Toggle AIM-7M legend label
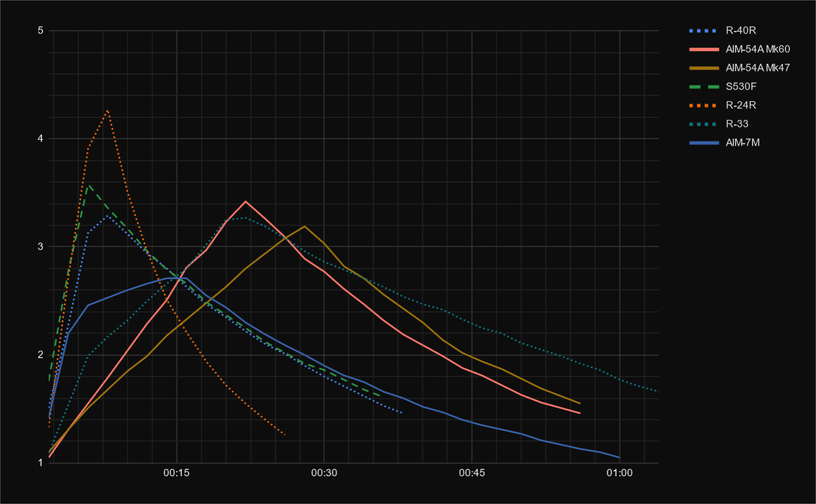This screenshot has height=504, width=816. 742,143
